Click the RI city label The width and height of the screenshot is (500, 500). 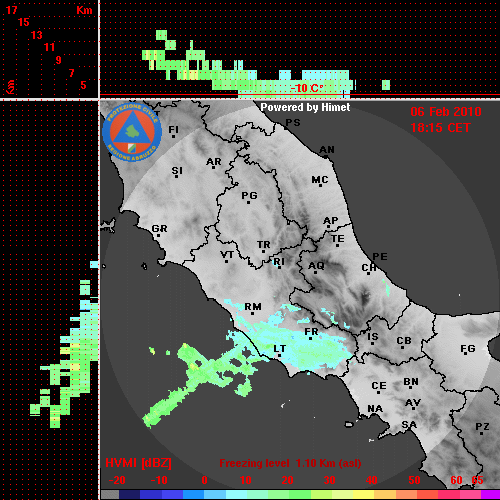click(279, 262)
